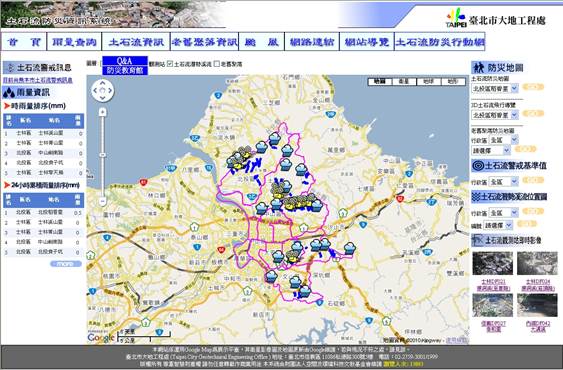Uncheck the 土石流潛勢溪流 layer checkbox

(x=170, y=64)
